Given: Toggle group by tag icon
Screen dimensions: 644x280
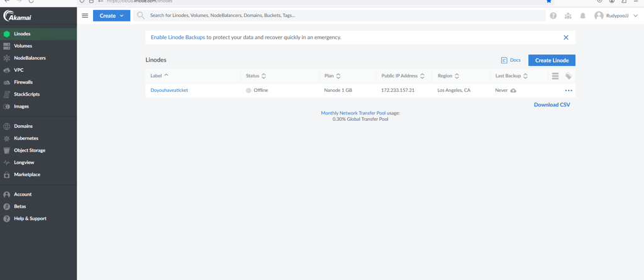Looking at the screenshot, I should pos(569,76).
